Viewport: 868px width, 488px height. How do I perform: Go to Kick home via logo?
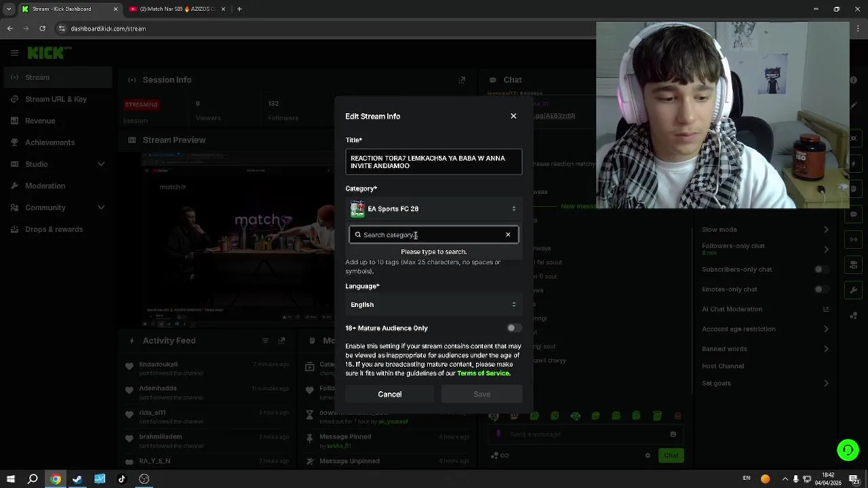pos(45,52)
